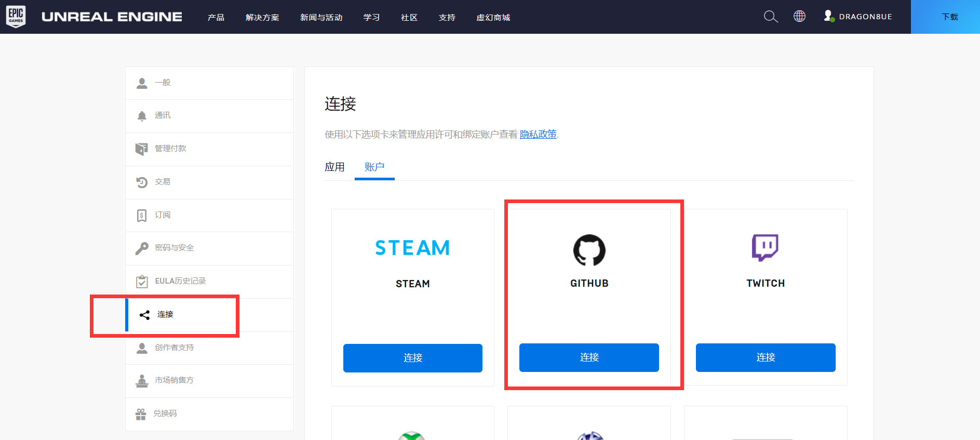Open the 学习 menu

coord(371,17)
